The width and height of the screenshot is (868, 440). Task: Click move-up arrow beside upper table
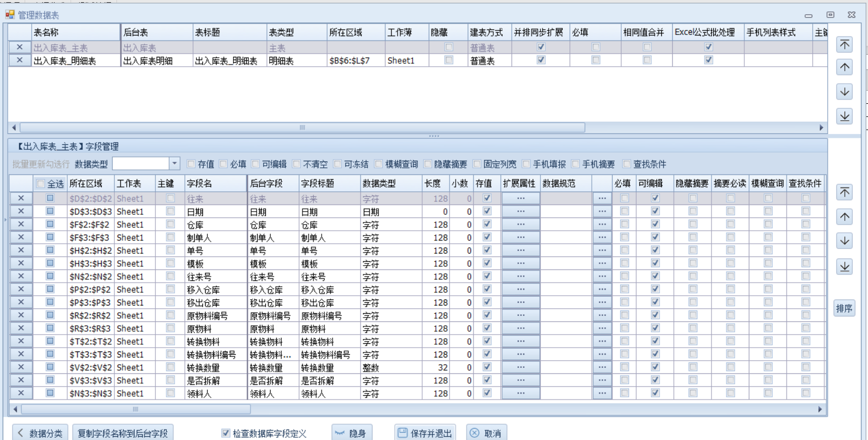click(x=844, y=67)
